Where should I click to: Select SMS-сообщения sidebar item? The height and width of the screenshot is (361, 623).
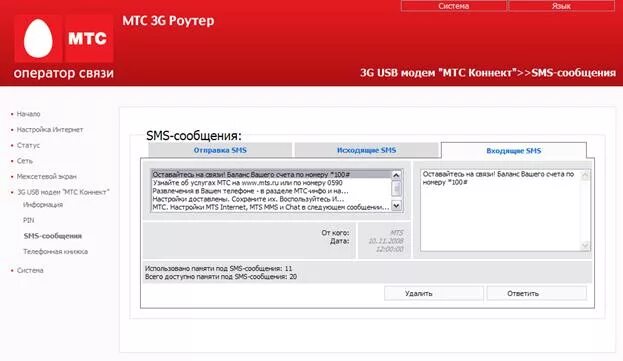tap(52, 236)
